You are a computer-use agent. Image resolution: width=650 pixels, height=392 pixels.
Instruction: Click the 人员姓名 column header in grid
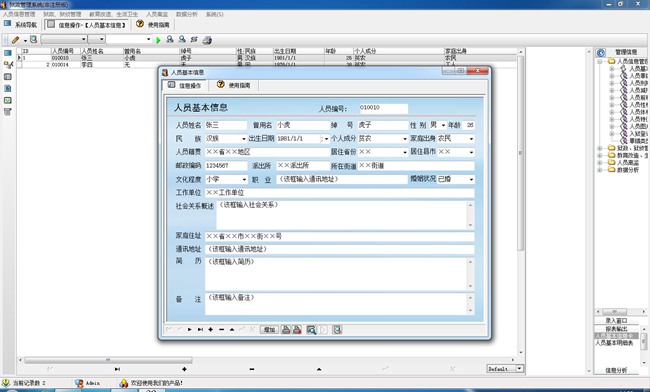(x=102, y=51)
